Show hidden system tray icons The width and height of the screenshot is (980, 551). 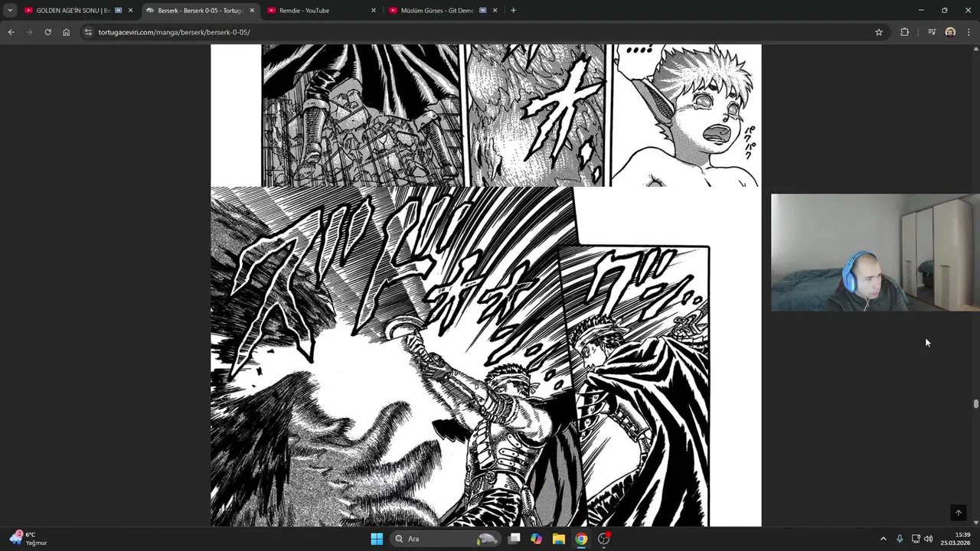point(883,539)
